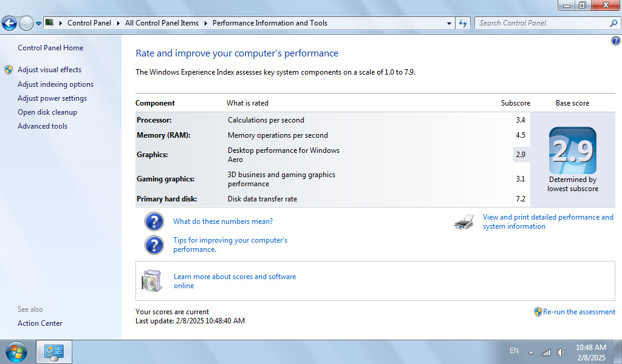Open the 'Advanced tools' sidebar link
The image size is (622, 364).
pos(43,126)
